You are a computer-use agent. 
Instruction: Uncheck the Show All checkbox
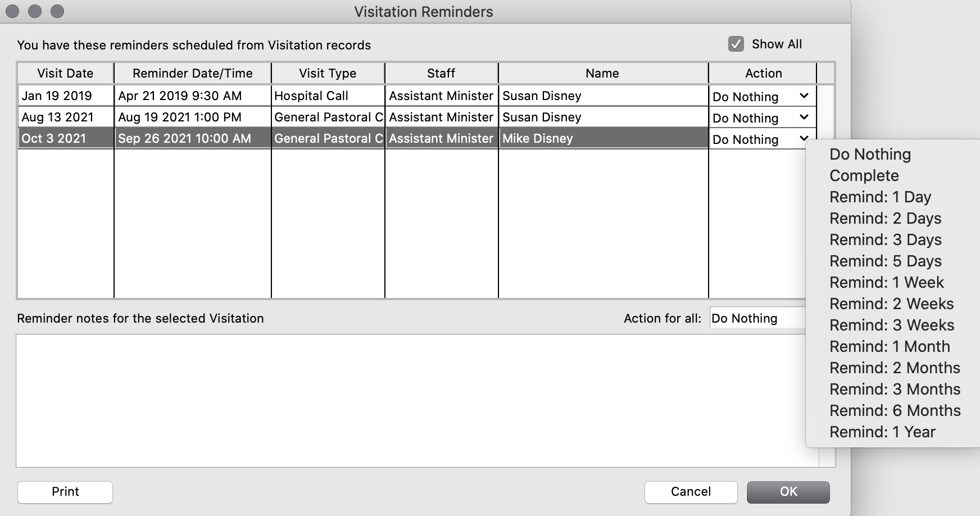pyautogui.click(x=736, y=44)
